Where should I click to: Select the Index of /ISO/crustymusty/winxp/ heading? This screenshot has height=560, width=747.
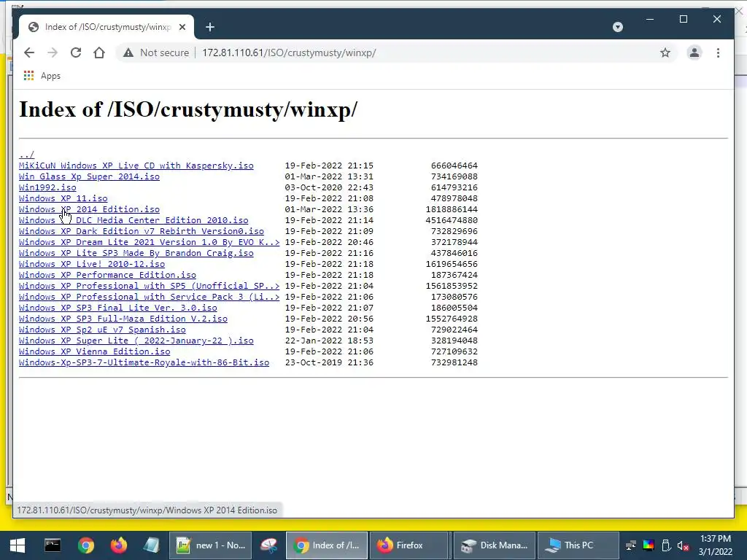pos(188,109)
